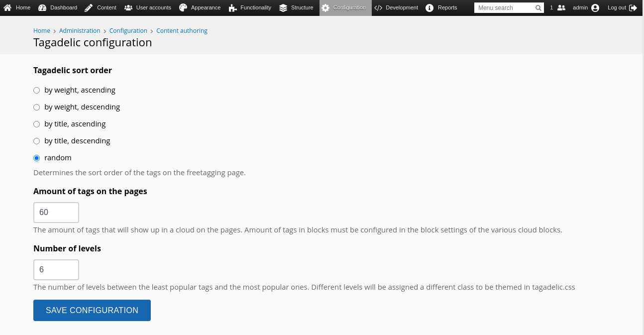The image size is (644, 335).
Task: Click the Amount of tags on the pages label
Action: click(x=90, y=191)
